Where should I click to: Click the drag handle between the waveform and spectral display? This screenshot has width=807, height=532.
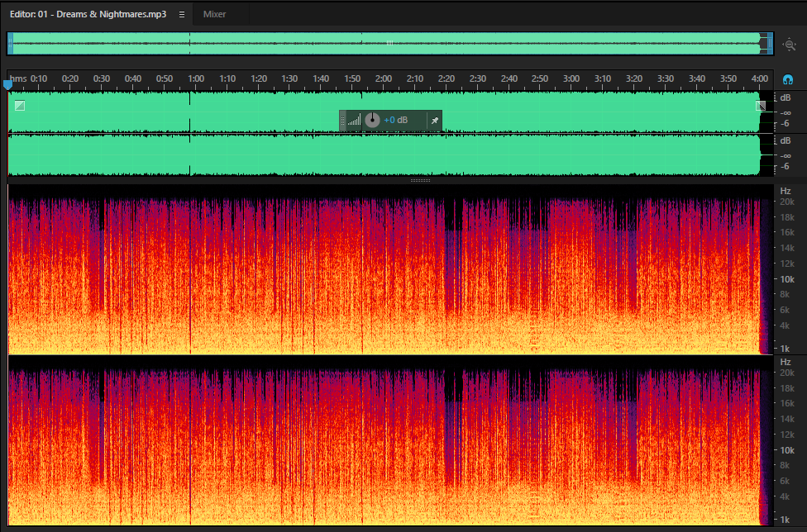[x=421, y=180]
